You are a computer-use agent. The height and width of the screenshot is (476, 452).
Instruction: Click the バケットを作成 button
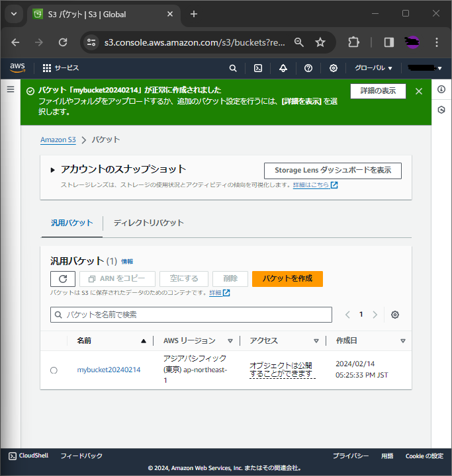[x=287, y=279]
